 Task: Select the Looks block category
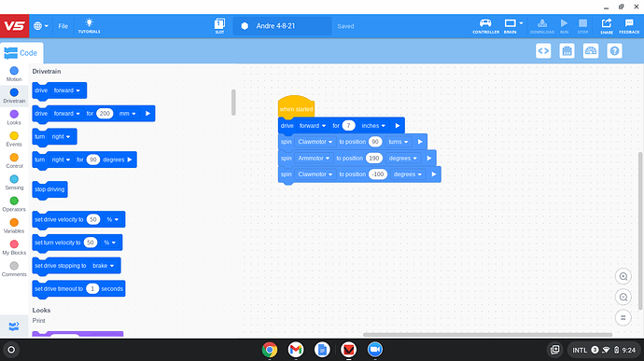click(14, 118)
